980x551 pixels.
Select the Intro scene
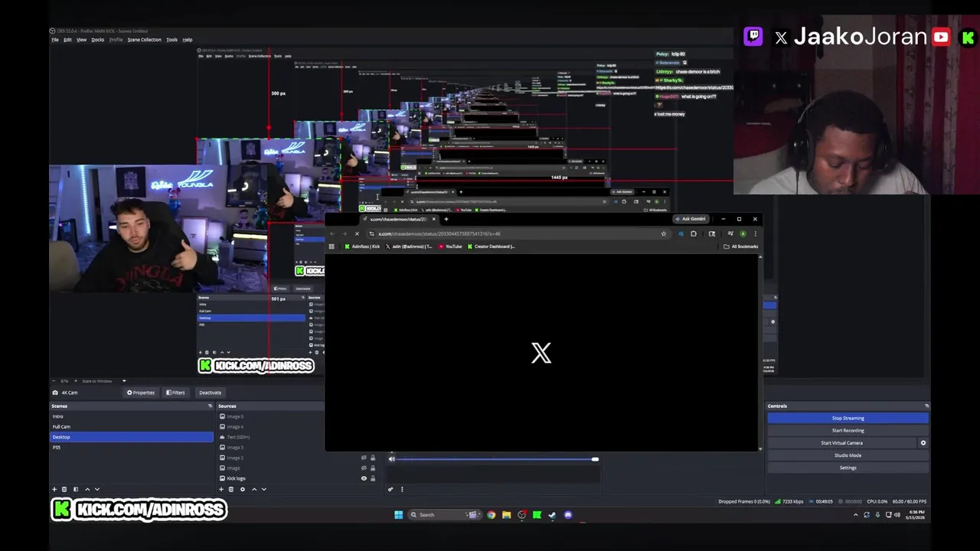click(132, 416)
